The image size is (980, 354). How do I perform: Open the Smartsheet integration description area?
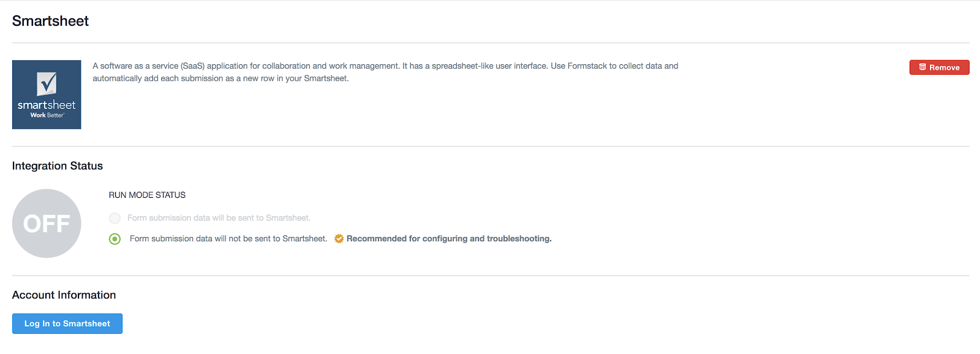[385, 72]
